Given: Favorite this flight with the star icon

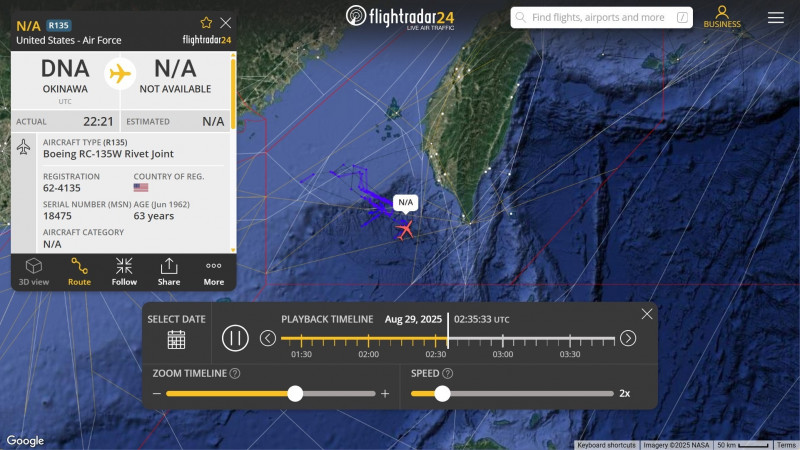Looking at the screenshot, I should (206, 22).
